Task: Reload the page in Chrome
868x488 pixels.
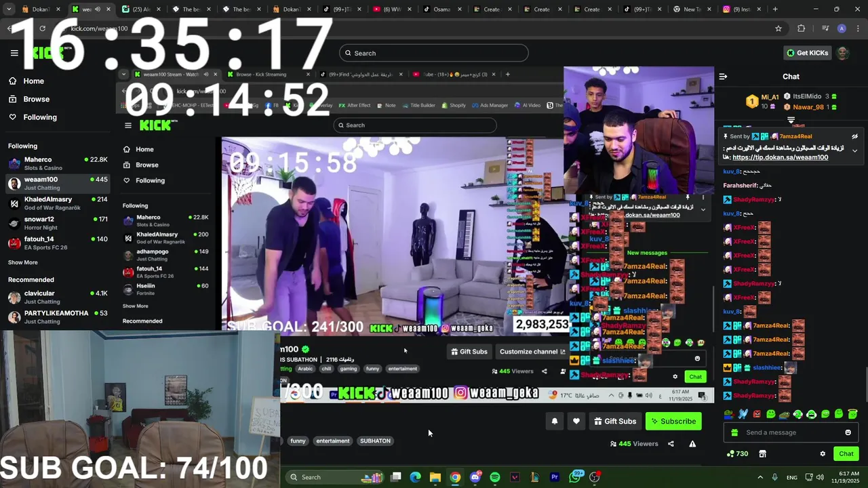Action: tap(42, 28)
